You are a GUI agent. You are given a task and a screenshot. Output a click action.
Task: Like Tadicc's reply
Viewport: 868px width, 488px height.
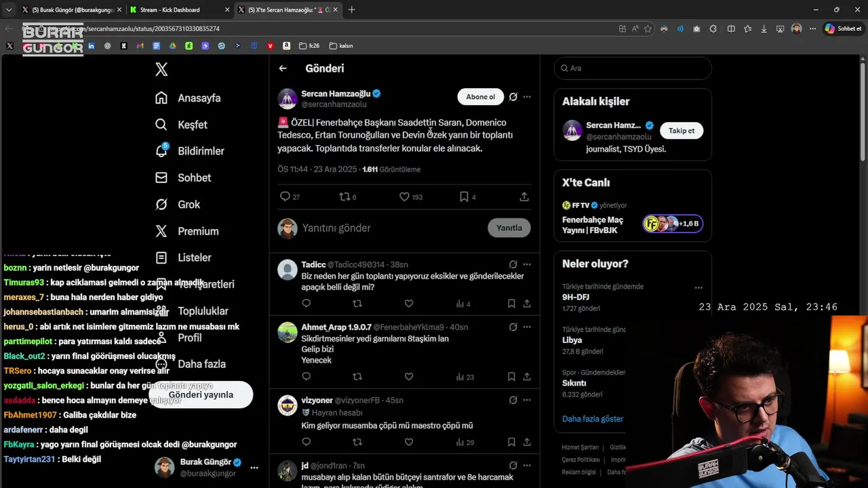[409, 304]
